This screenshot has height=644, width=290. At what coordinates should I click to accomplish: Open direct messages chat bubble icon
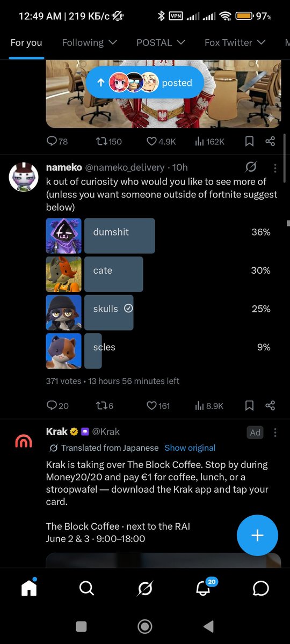(x=260, y=589)
